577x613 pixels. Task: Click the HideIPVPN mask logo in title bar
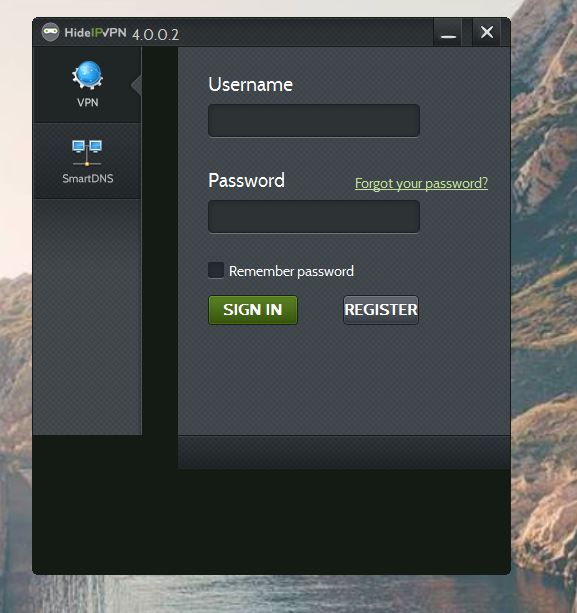(x=50, y=32)
